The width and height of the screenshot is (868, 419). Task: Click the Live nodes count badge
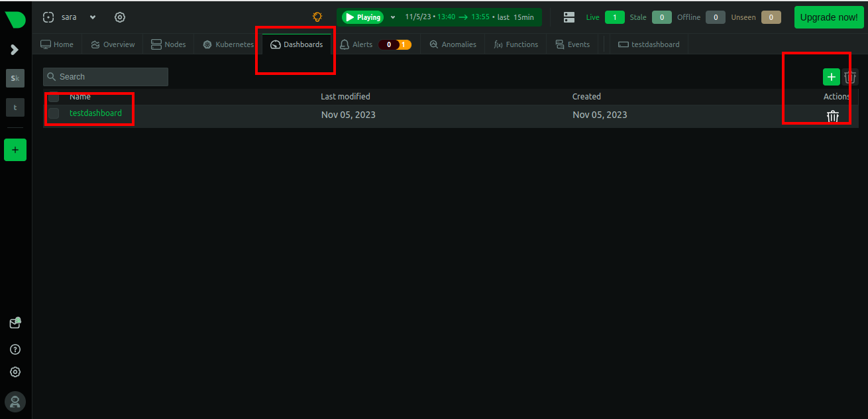[614, 17]
